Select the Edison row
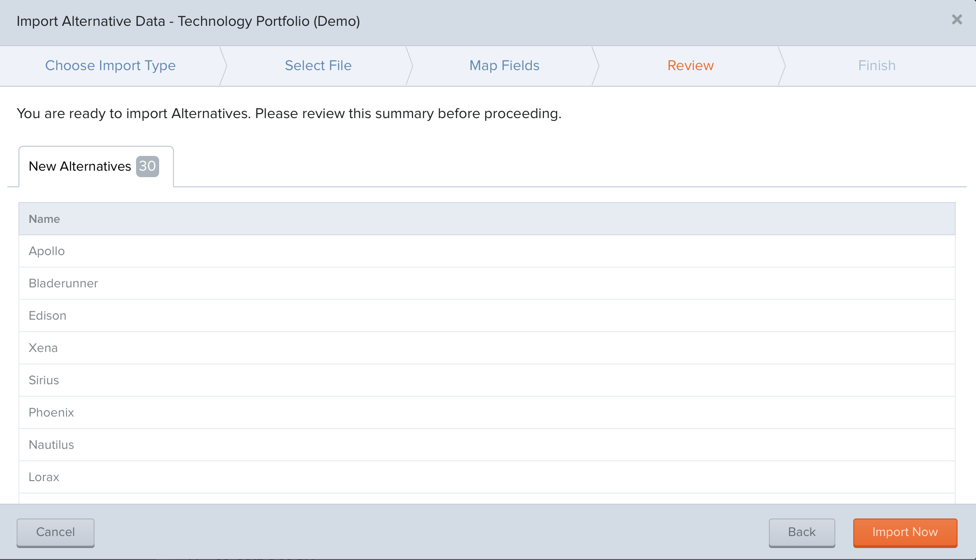 [x=487, y=316]
